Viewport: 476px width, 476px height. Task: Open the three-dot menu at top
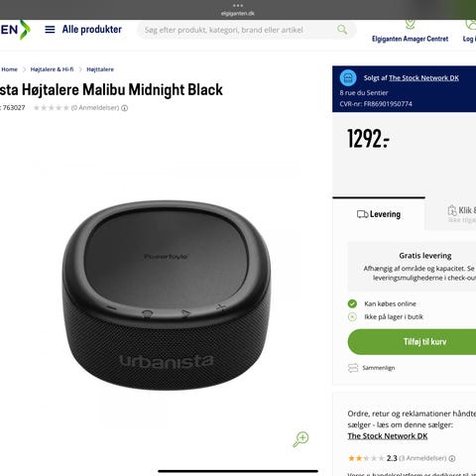tap(238, 6)
